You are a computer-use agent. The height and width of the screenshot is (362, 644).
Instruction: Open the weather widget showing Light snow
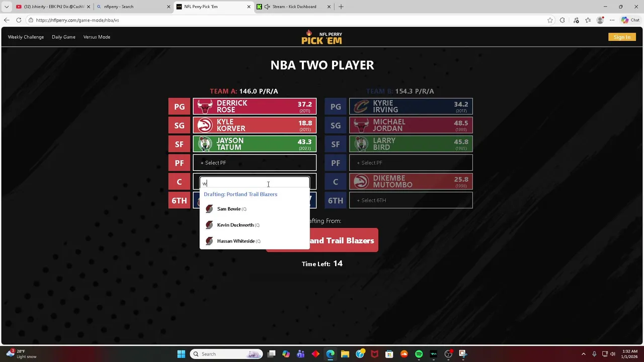[21, 354]
